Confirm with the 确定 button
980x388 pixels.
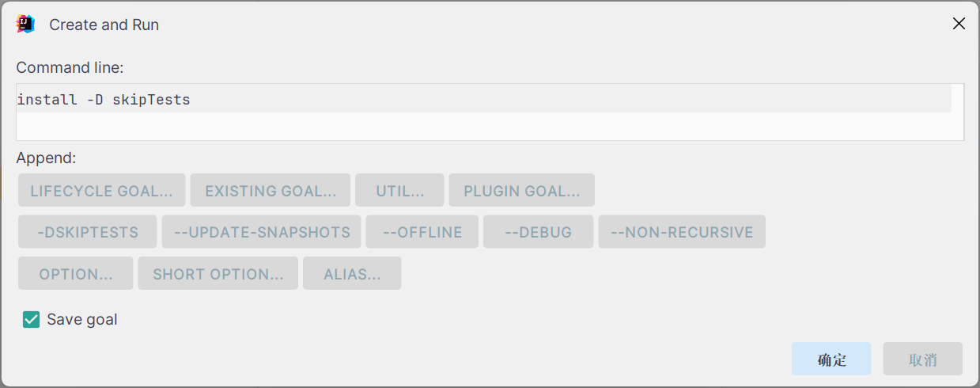coord(831,359)
